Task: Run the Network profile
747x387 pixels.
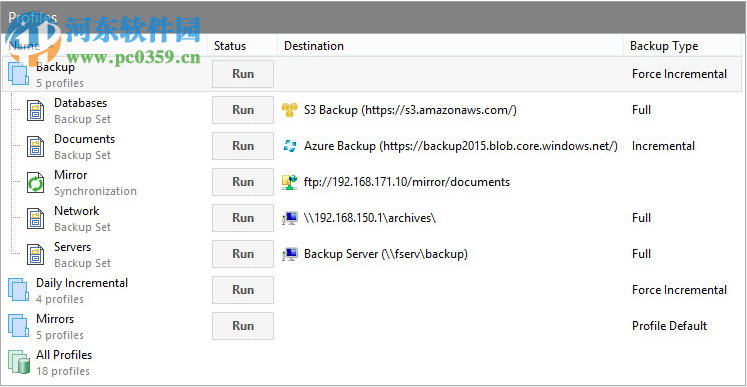Action: 243,218
